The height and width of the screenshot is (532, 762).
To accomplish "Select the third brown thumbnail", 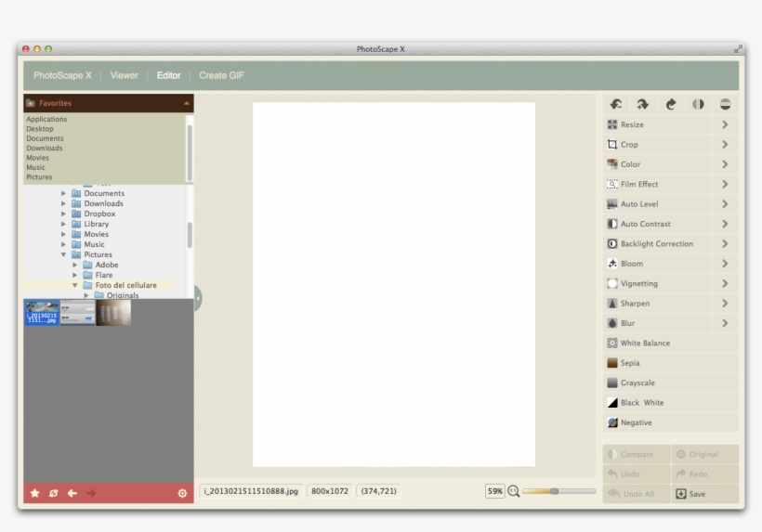I will pyautogui.click(x=113, y=313).
